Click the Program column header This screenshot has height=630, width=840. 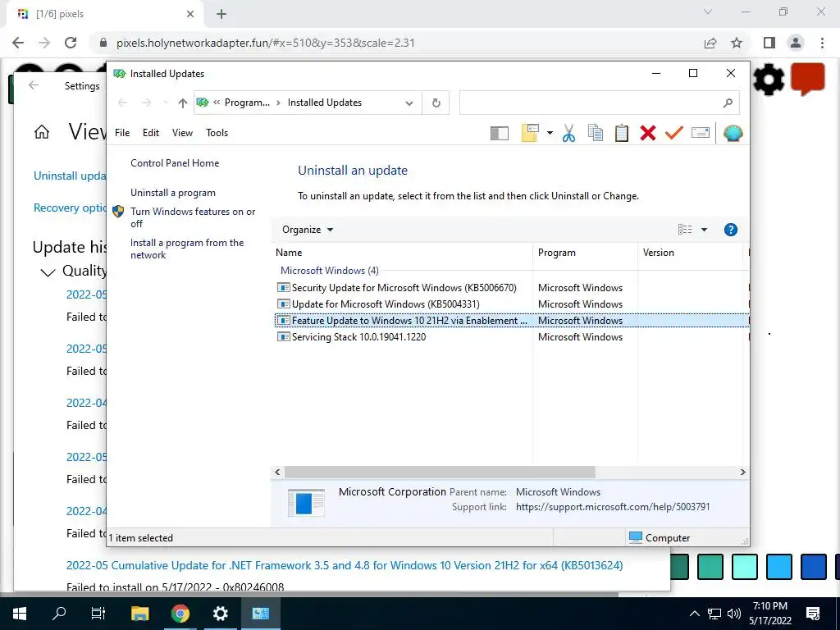point(585,253)
